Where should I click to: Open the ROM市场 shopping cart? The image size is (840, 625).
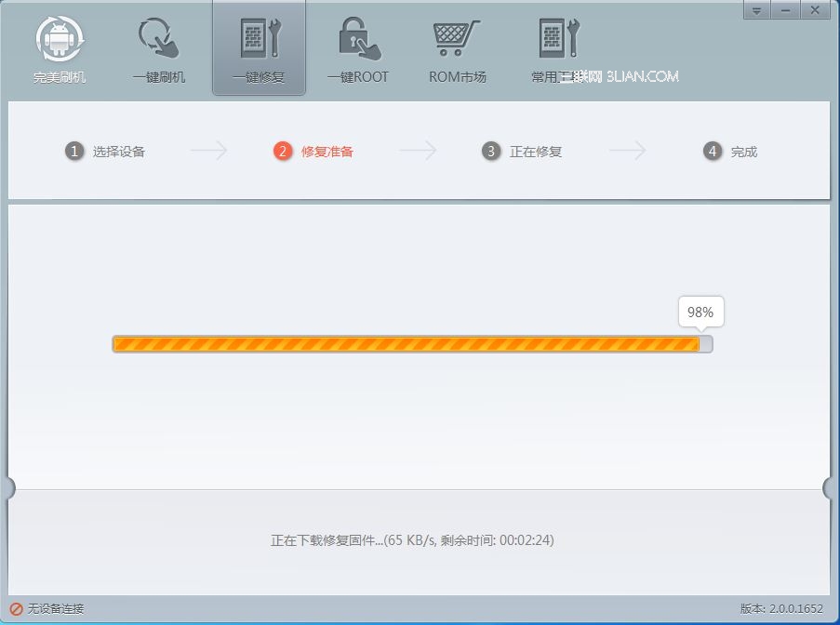[x=457, y=50]
